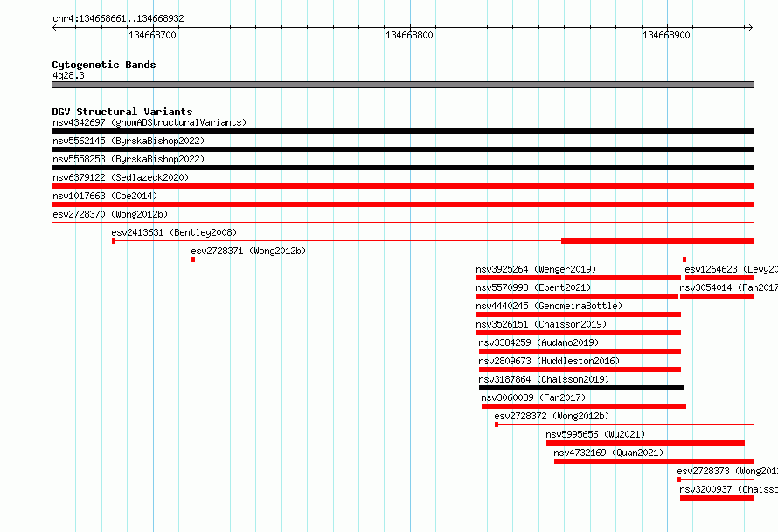Open nsv1017663 Coe2014 variant

click(x=105, y=196)
